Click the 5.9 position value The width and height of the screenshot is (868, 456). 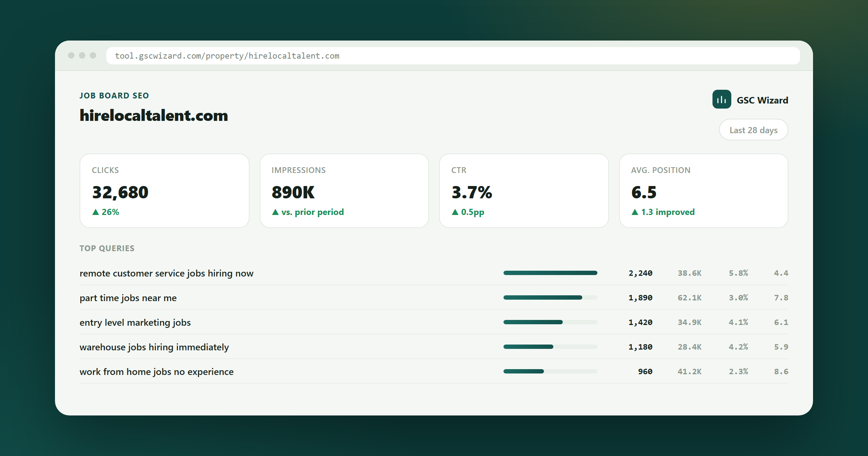[781, 347]
